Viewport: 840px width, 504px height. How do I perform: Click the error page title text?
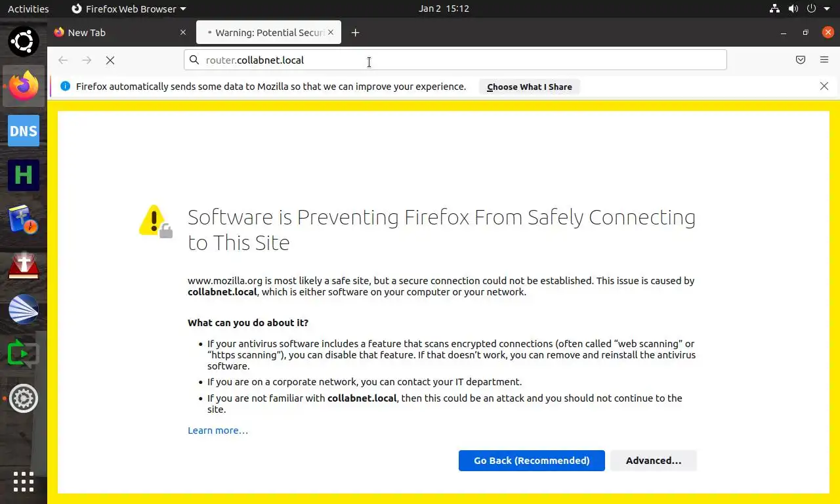click(x=442, y=230)
